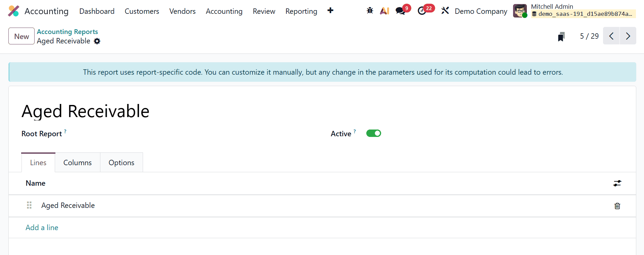The width and height of the screenshot is (644, 255).
Task: Click the New button
Action: pos(21,36)
